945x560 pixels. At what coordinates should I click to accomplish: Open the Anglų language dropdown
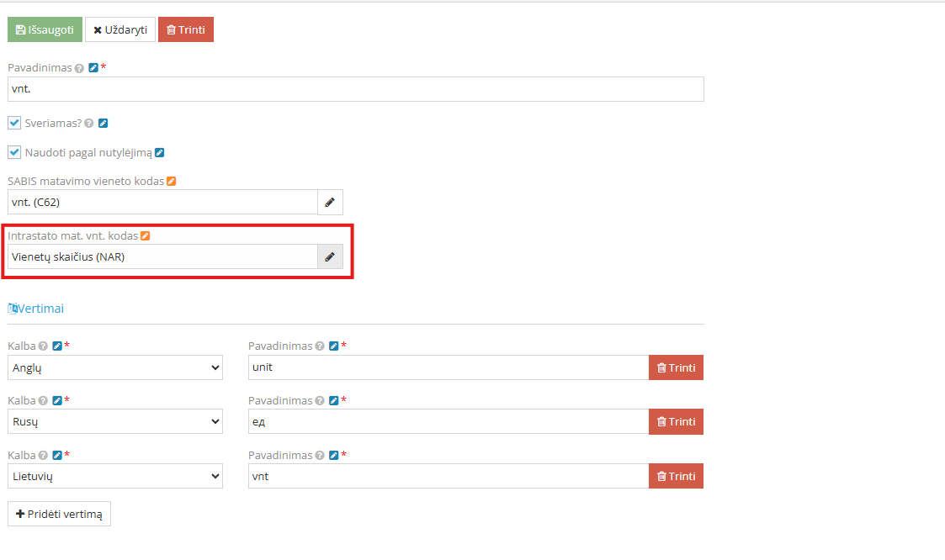[x=115, y=367]
